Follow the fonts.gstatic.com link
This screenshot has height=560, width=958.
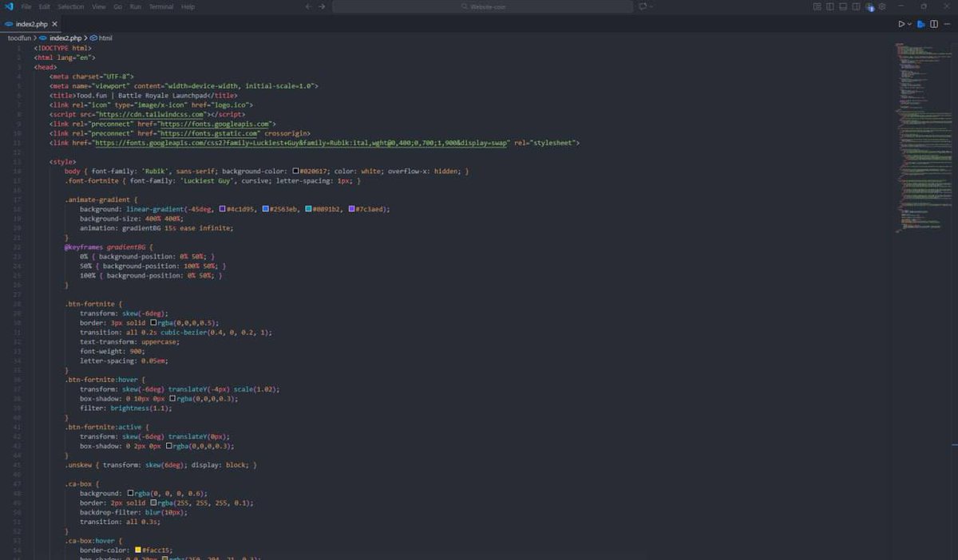click(x=209, y=133)
